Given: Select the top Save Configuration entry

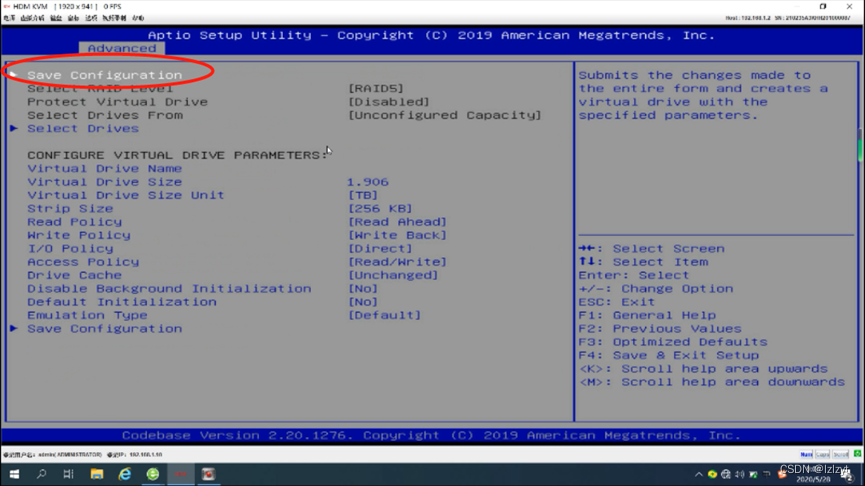Looking at the screenshot, I should [104, 75].
